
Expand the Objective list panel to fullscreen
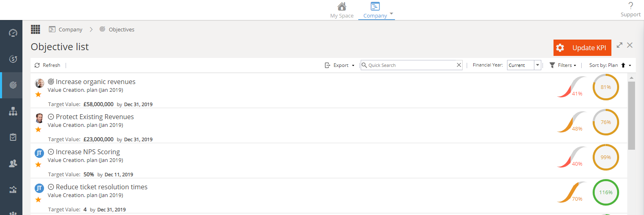coord(620,45)
